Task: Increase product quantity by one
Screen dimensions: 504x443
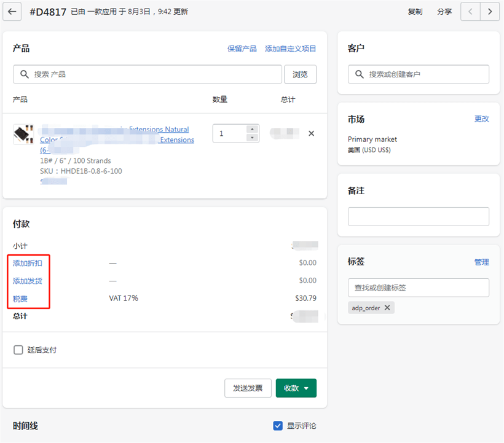Action: tap(253, 129)
